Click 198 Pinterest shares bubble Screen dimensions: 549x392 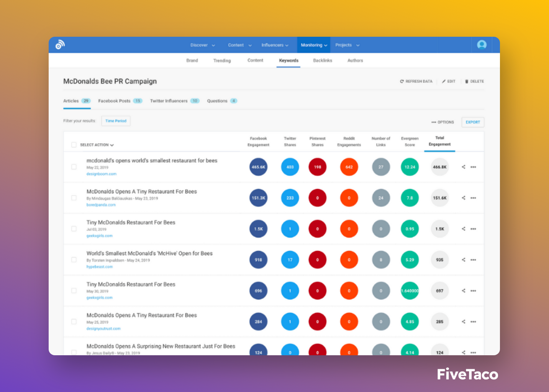tap(318, 167)
